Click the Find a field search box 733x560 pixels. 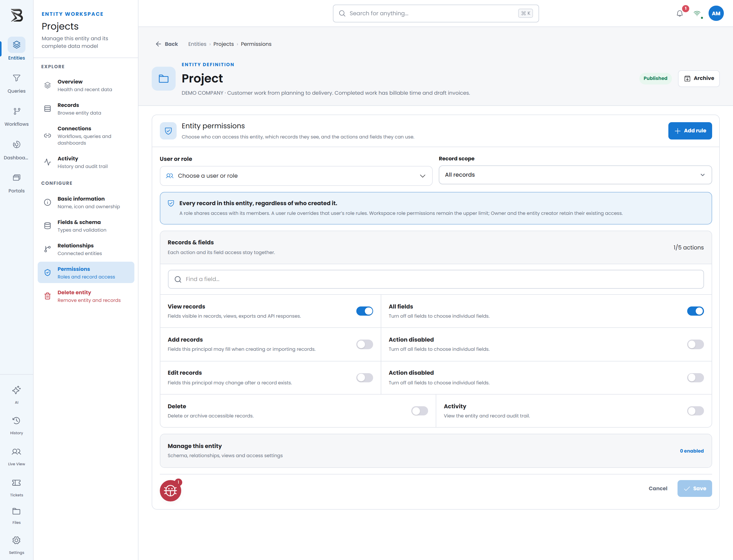[436, 279]
